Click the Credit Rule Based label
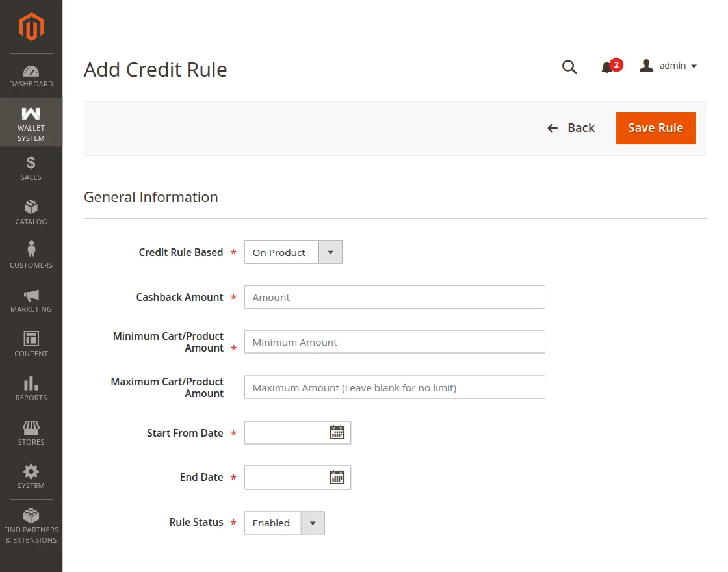The width and height of the screenshot is (728, 572). 181,252
